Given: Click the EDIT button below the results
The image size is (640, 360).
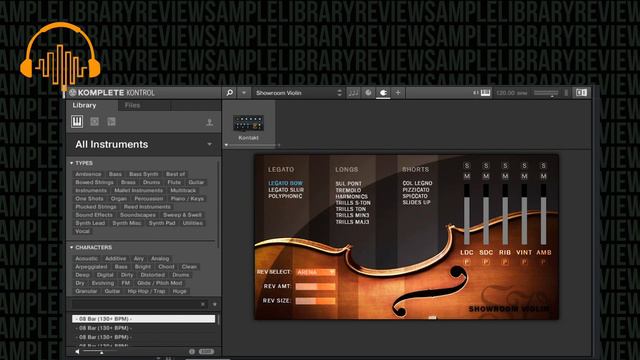Looking at the screenshot, I should click(206, 351).
